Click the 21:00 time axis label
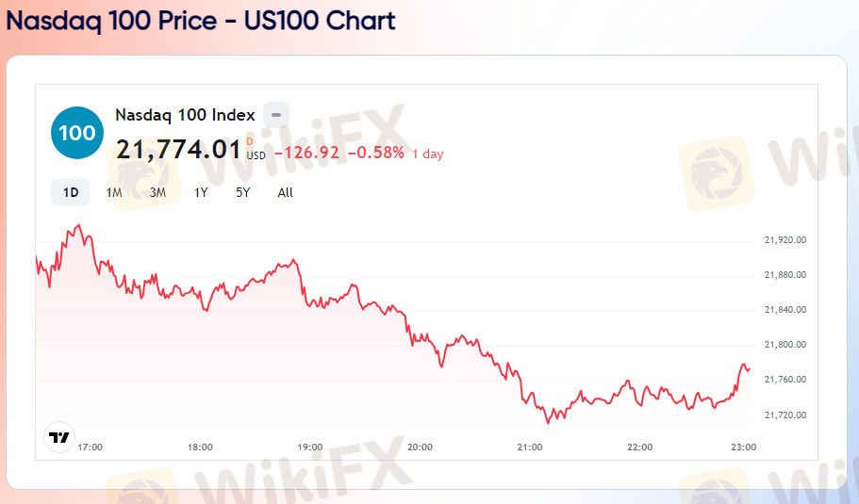Image resolution: width=859 pixels, height=504 pixels. [x=530, y=447]
